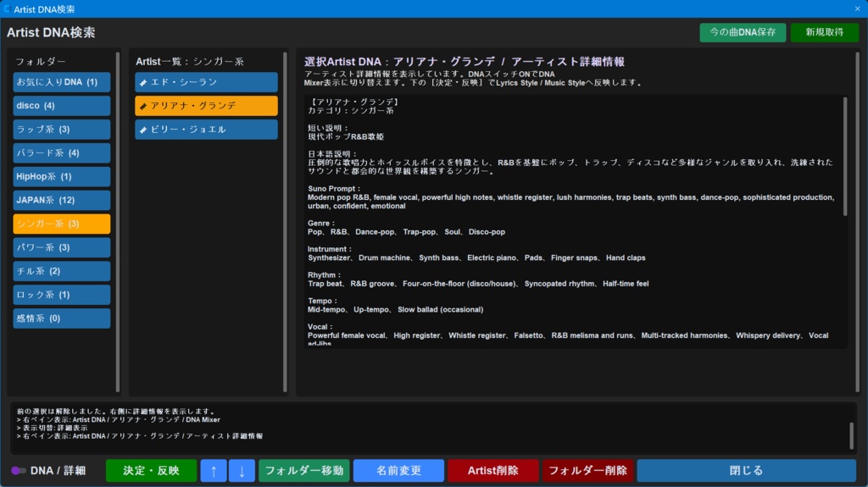This screenshot has height=487, width=868.
Task: Click the フォルダー削除 button
Action: tap(587, 470)
